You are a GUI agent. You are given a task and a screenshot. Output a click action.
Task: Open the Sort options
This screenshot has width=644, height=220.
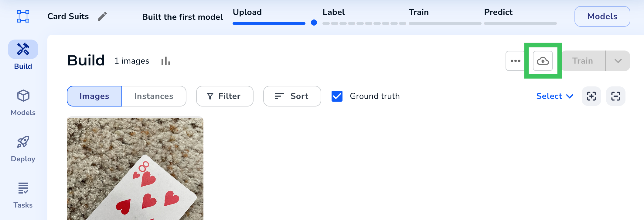[292, 96]
